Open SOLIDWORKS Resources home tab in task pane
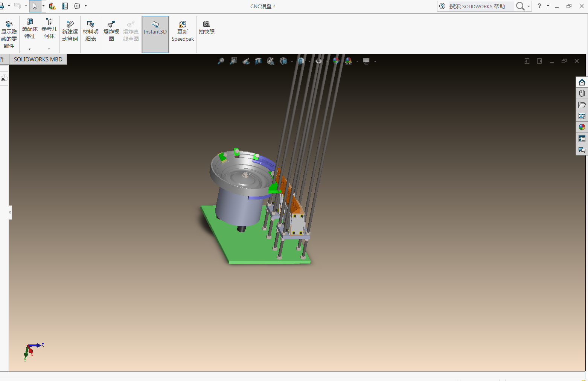 pyautogui.click(x=582, y=82)
